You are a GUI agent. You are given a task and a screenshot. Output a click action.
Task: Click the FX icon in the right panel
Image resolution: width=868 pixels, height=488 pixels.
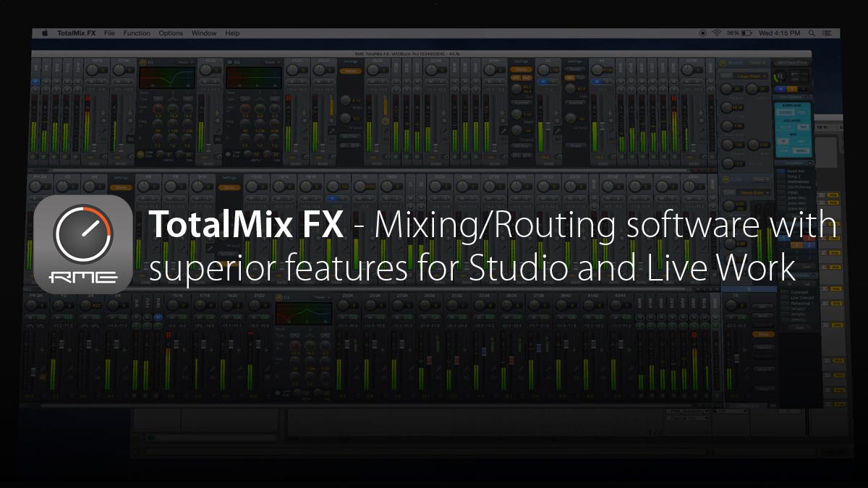tap(778, 77)
